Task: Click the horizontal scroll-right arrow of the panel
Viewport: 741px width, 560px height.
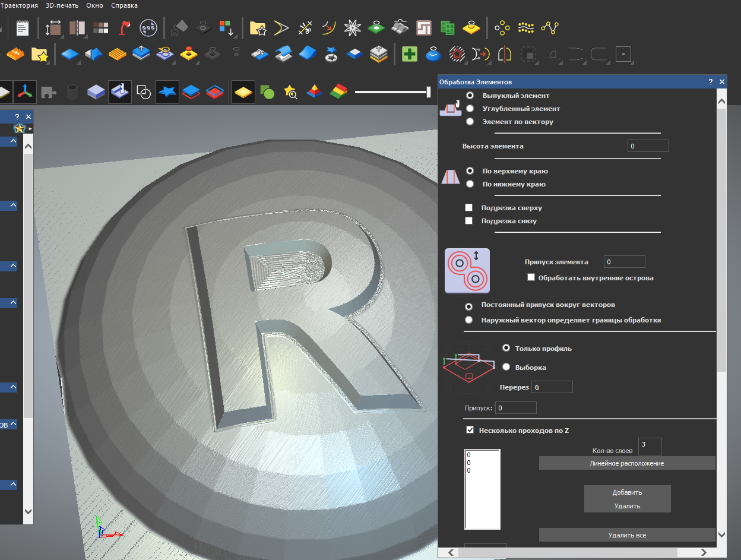Action: click(704, 553)
